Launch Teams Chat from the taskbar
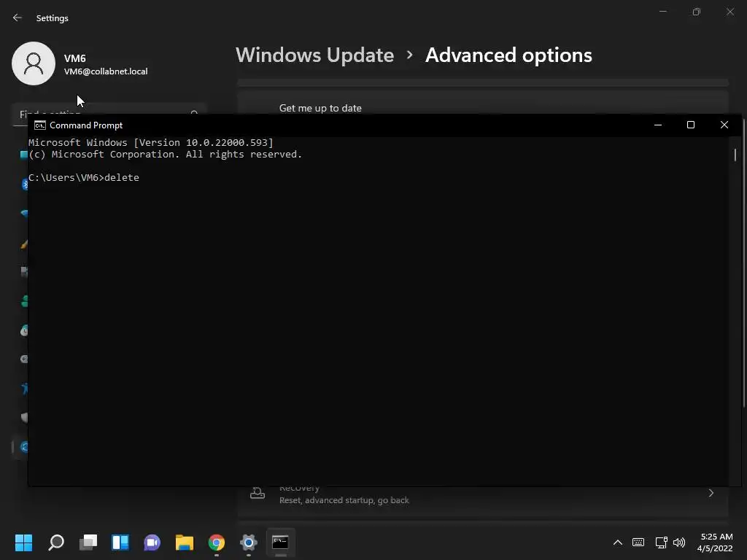 pyautogui.click(x=152, y=542)
